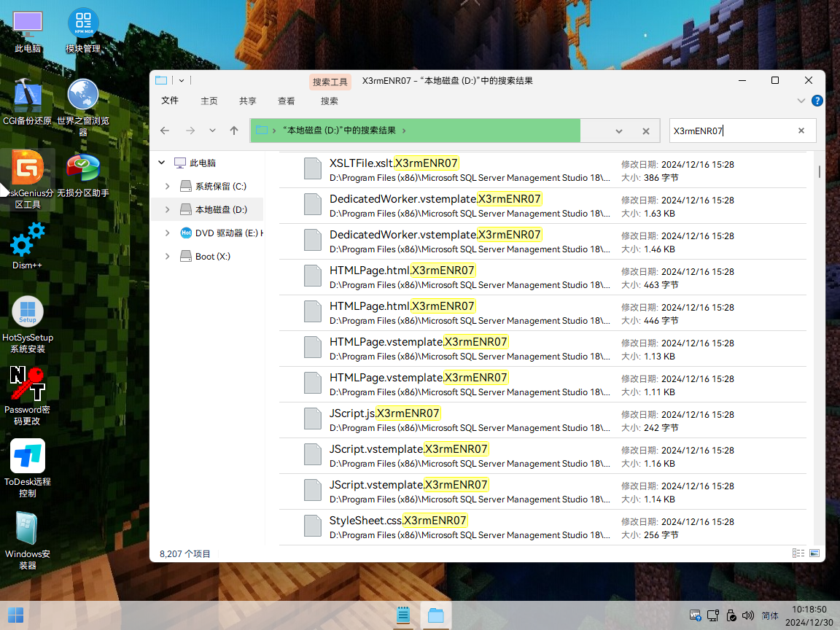Viewport: 840px width, 630px height.
Task: Select Boot (X:) drive in tree
Action: 206,257
